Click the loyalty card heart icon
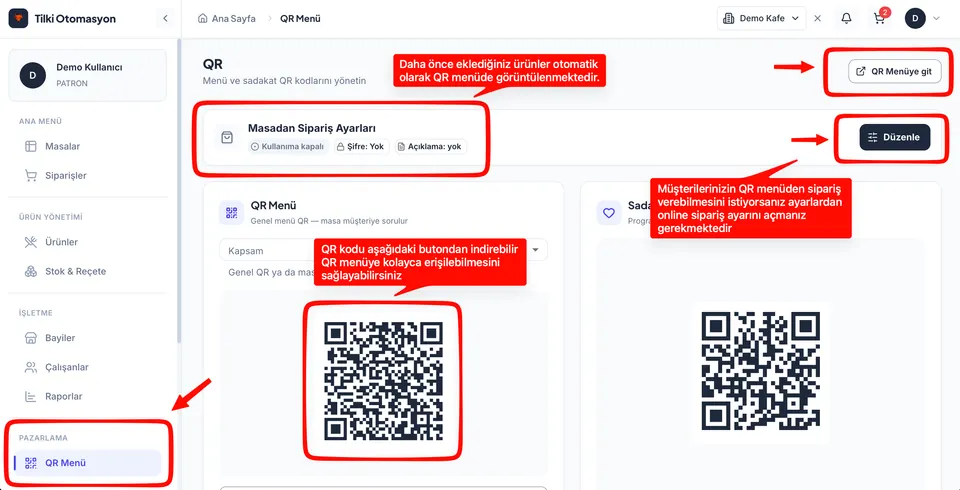The width and height of the screenshot is (960, 490). point(609,213)
